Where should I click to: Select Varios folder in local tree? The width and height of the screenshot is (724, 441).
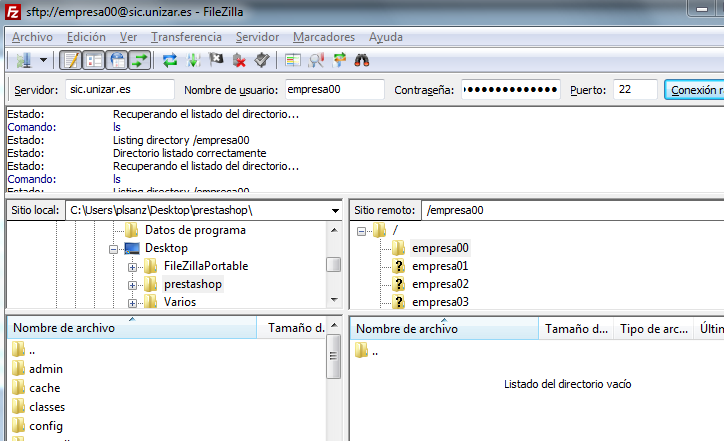tap(180, 302)
